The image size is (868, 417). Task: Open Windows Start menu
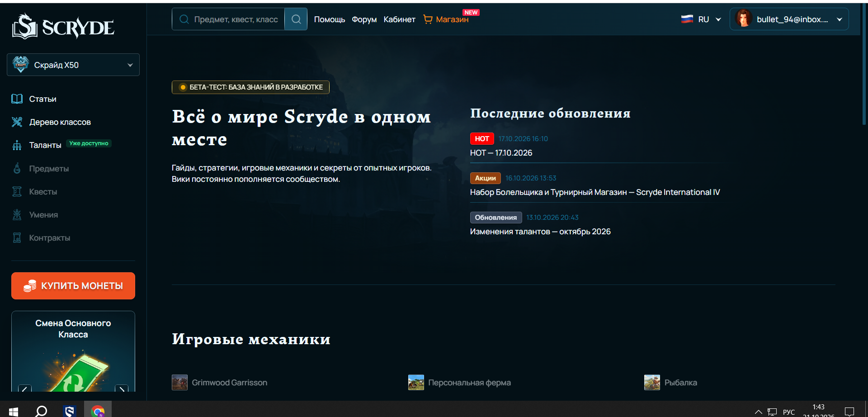tap(14, 411)
